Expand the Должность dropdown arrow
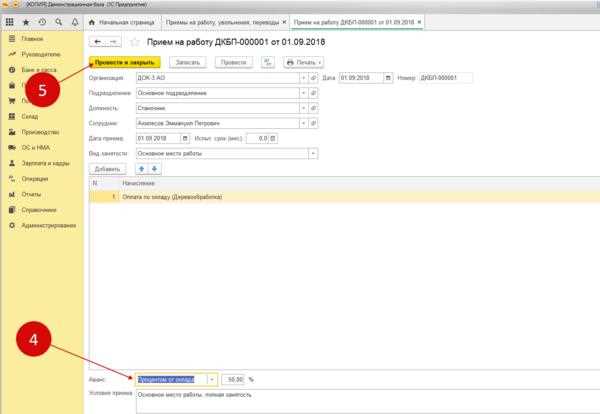600x414 pixels. tap(304, 108)
